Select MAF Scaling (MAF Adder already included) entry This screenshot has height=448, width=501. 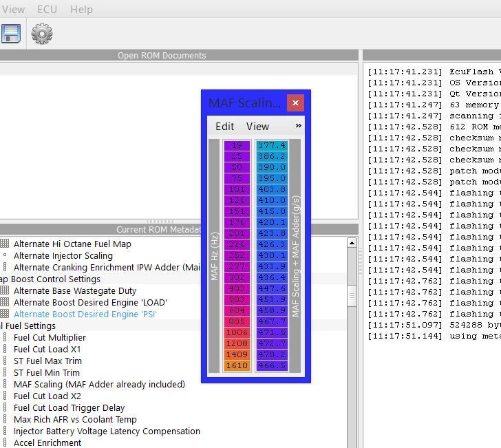[99, 384]
